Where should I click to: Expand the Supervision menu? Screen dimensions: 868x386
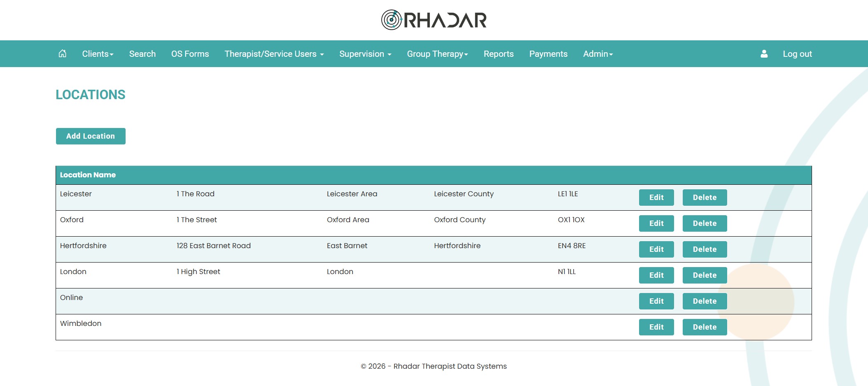[x=365, y=54]
